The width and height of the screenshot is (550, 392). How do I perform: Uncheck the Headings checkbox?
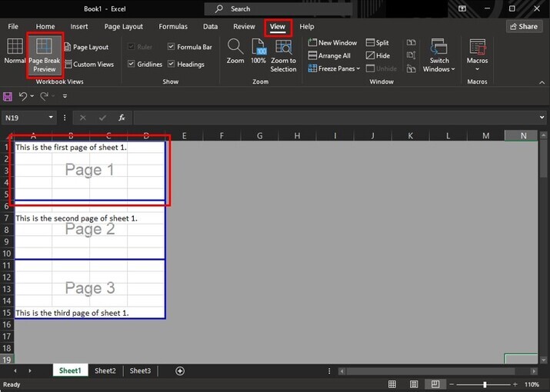171,65
